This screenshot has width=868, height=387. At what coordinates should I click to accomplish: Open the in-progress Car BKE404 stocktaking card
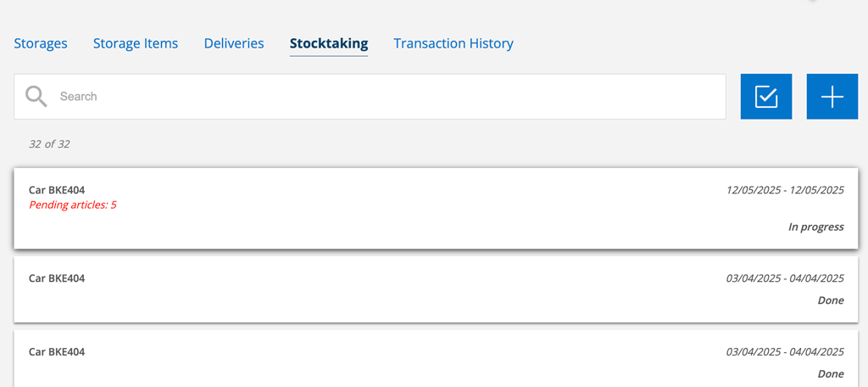[436, 209]
